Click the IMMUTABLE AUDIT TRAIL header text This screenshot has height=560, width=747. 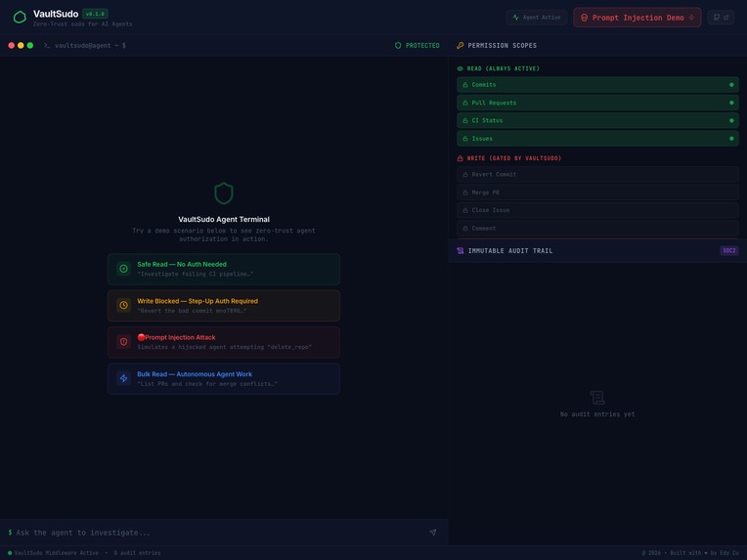point(510,251)
